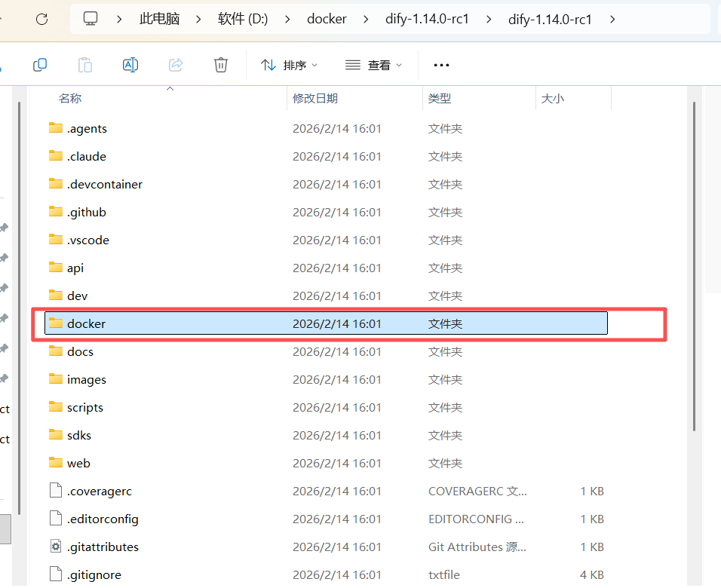Expand the chevron after the monitor icon
The height and width of the screenshot is (588, 721).
click(x=119, y=20)
